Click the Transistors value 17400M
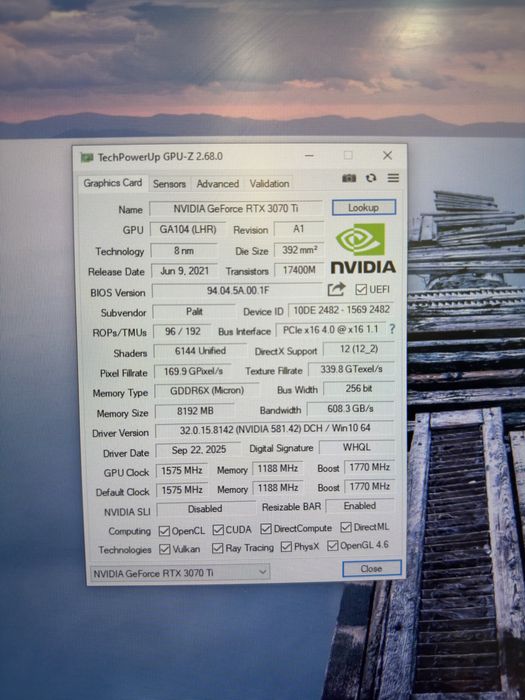This screenshot has width=525, height=700. pyautogui.click(x=299, y=270)
